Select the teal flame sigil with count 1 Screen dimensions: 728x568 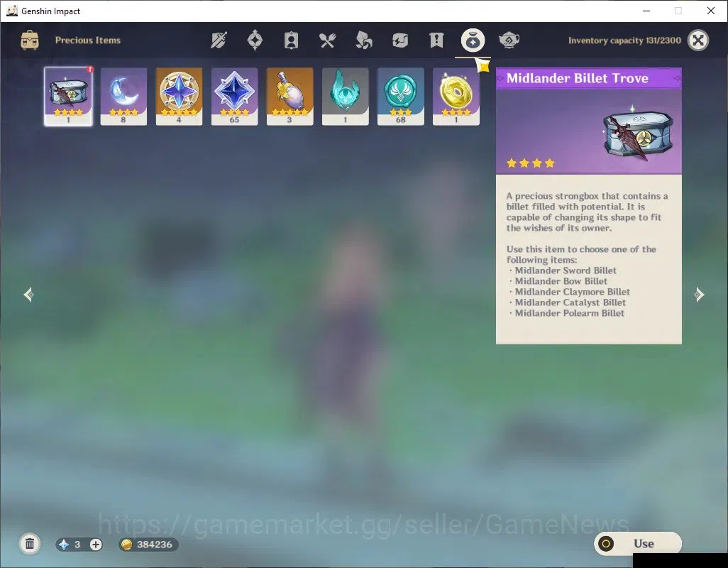(345, 96)
